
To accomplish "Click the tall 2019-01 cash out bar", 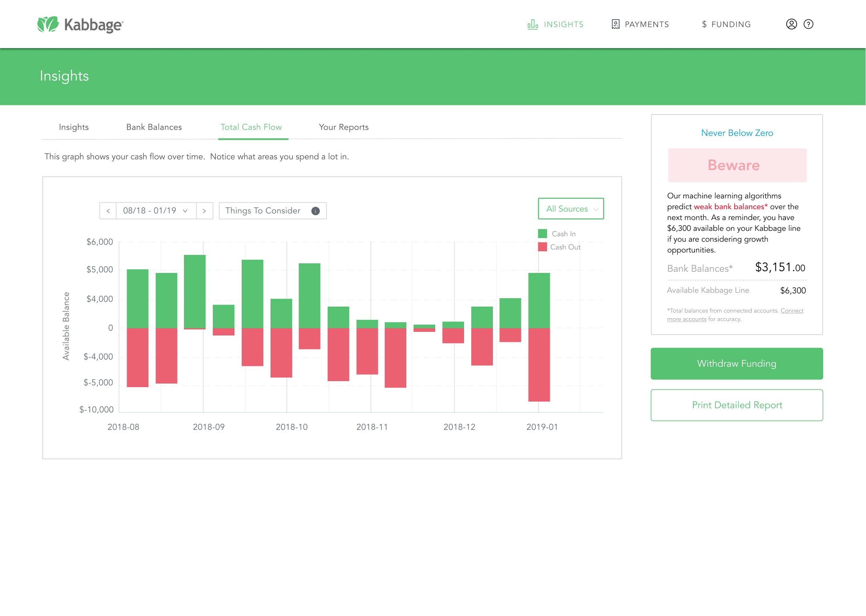I will click(539, 365).
